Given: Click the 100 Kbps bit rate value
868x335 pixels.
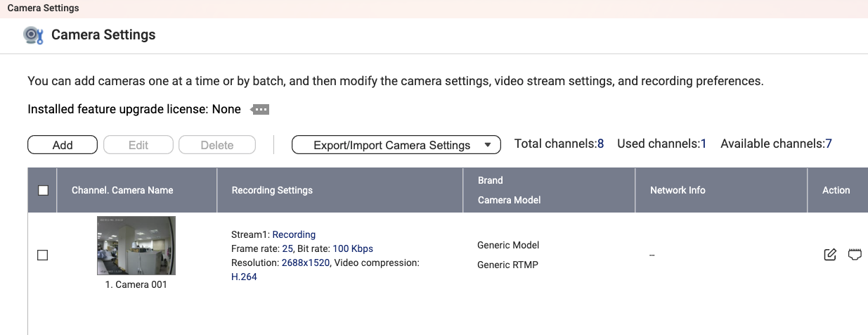Looking at the screenshot, I should (x=353, y=248).
